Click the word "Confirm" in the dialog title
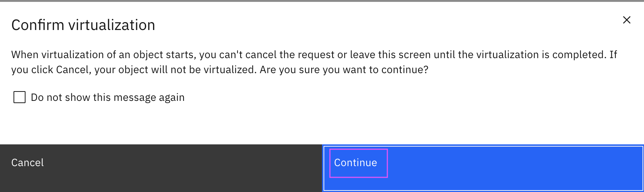The height and width of the screenshot is (192, 644). click(38, 25)
